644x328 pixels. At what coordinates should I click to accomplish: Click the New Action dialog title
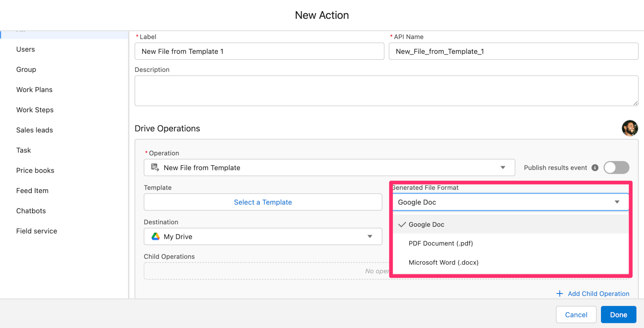pos(322,15)
